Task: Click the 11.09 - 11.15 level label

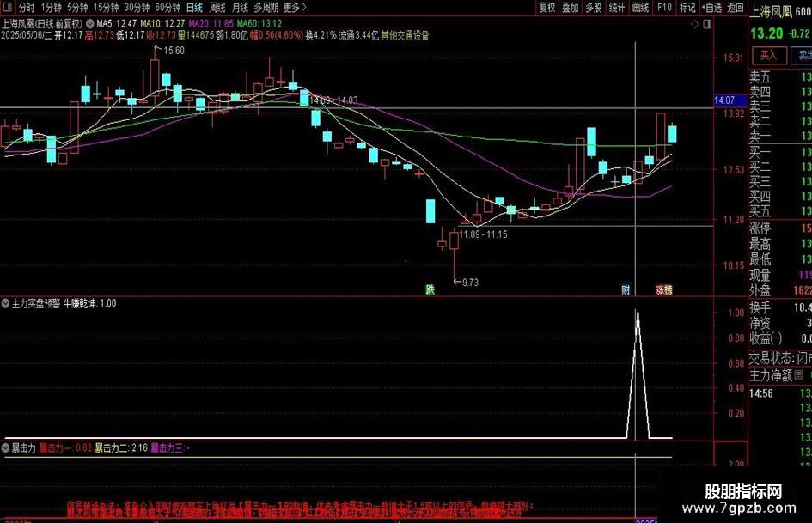Action: coord(483,234)
